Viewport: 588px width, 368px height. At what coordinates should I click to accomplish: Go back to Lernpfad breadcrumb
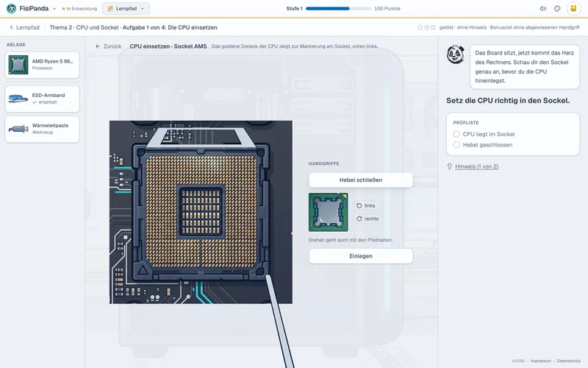[x=24, y=27]
